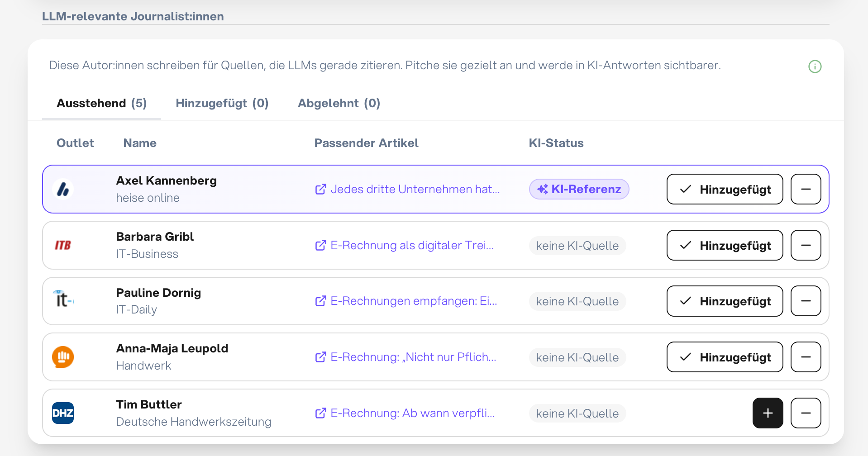868x456 pixels.
Task: Click the DHZ Deutsche Handwerkszeitung logo
Action: [x=63, y=413]
